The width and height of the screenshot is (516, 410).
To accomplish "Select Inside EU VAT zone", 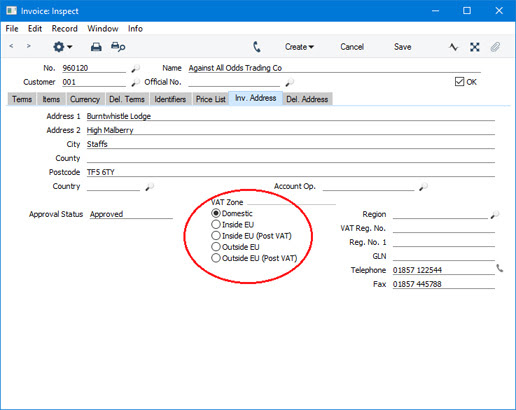I will click(x=216, y=224).
